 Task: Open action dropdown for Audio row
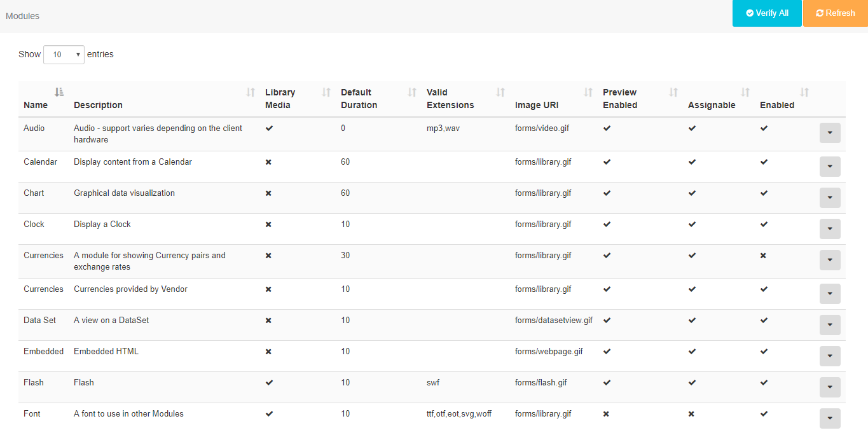coord(830,133)
